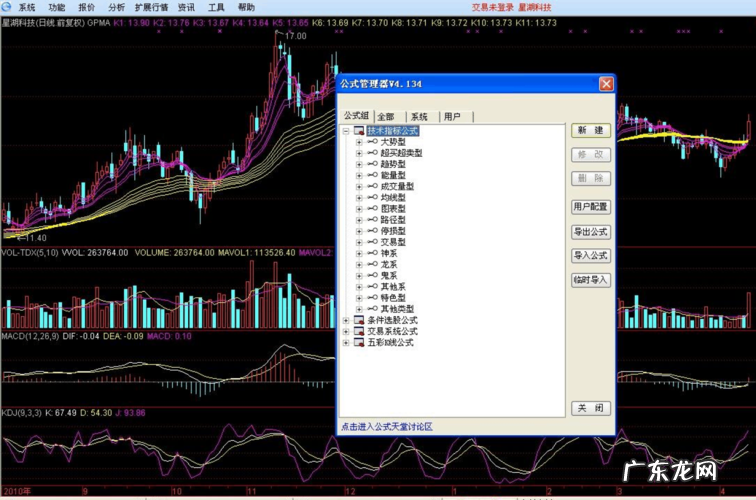The image size is (756, 500).
Task: Expand the 条件选股公式 tree node
Action: [346, 320]
